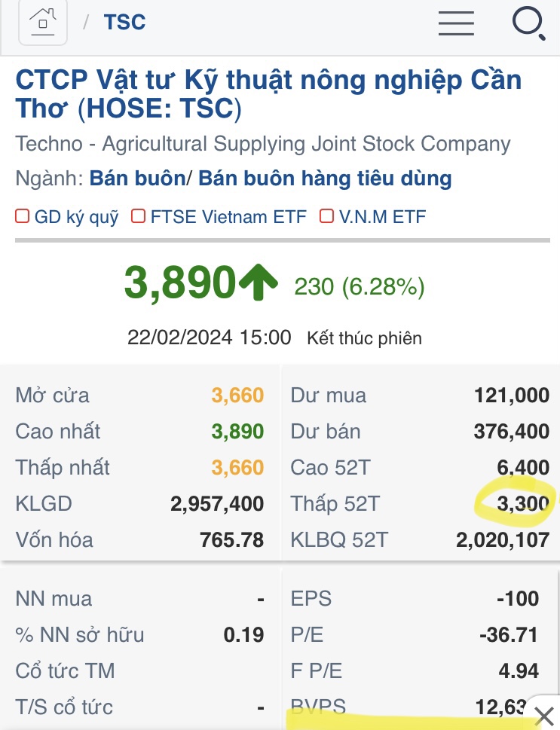The image size is (560, 730).
Task: Open the Bán buôn industry link
Action: point(137,179)
